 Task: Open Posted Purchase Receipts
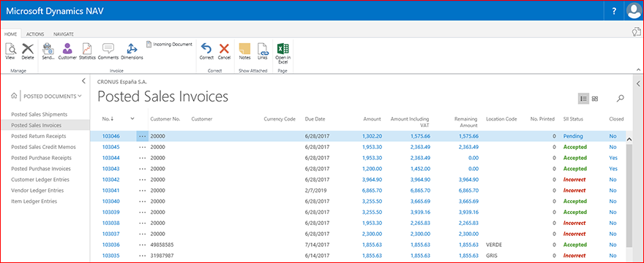pos(41,158)
